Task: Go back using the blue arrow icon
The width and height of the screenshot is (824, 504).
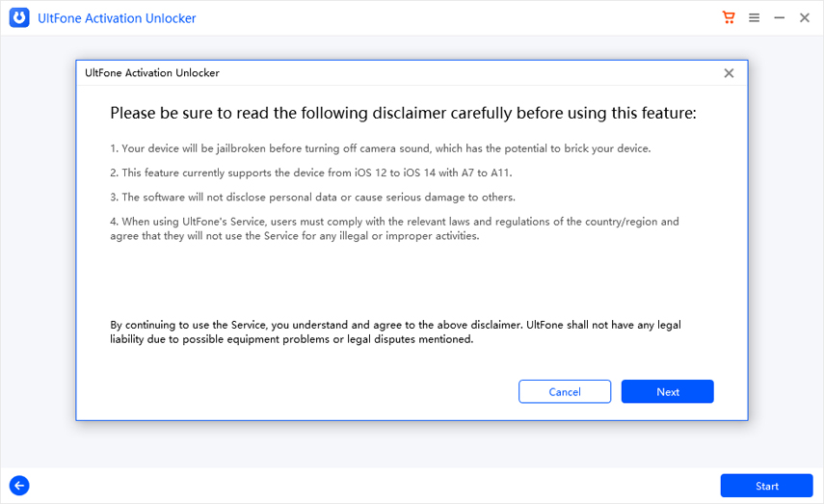Action: tap(19, 486)
